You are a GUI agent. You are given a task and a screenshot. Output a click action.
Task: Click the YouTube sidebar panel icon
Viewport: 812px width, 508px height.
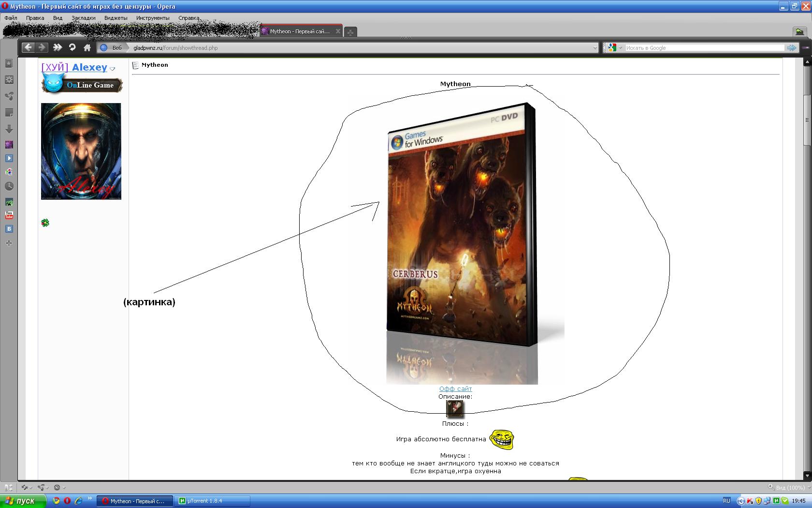(9, 215)
